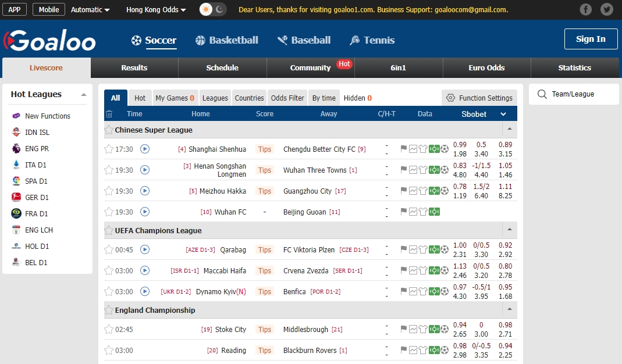Open the Schedule tab
Viewport: 622px width, 364px height.
[222, 68]
